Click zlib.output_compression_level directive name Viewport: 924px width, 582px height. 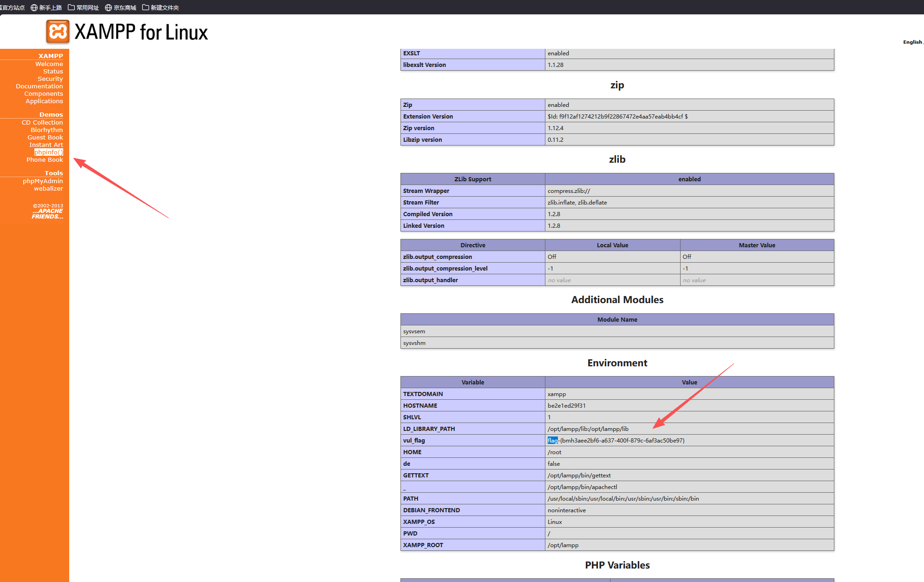pos(445,268)
